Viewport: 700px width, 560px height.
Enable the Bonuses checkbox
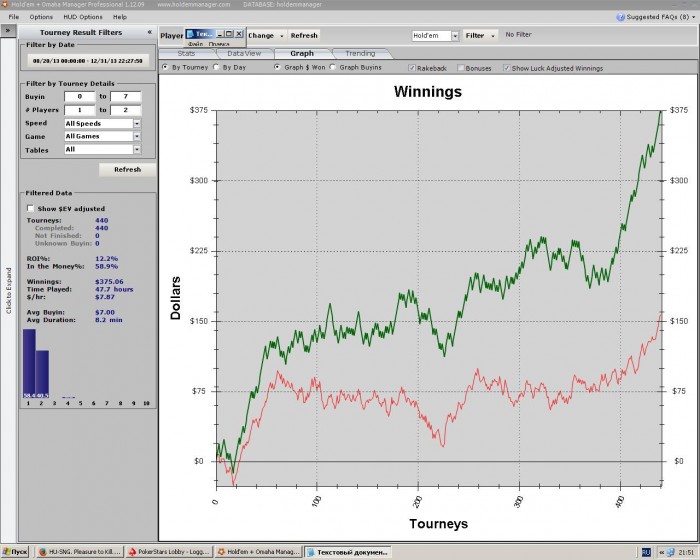pyautogui.click(x=461, y=68)
